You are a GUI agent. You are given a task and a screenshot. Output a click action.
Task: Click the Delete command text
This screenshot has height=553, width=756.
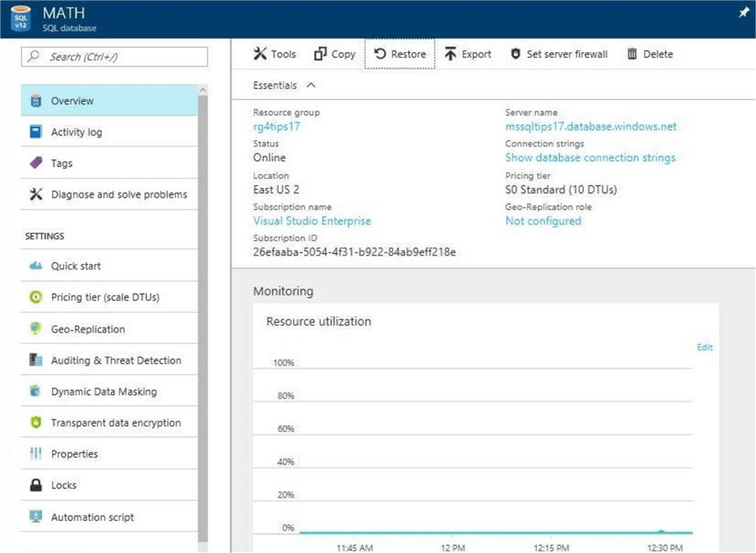(x=658, y=54)
